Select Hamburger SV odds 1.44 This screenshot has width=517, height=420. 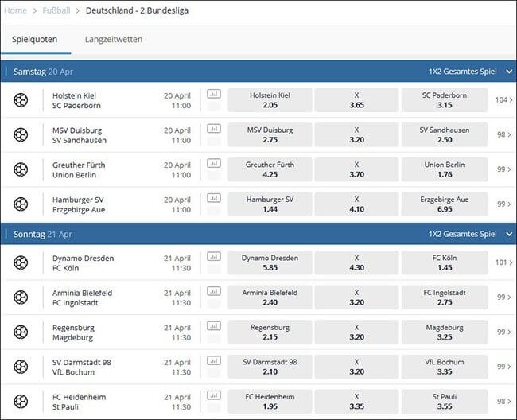(x=270, y=204)
